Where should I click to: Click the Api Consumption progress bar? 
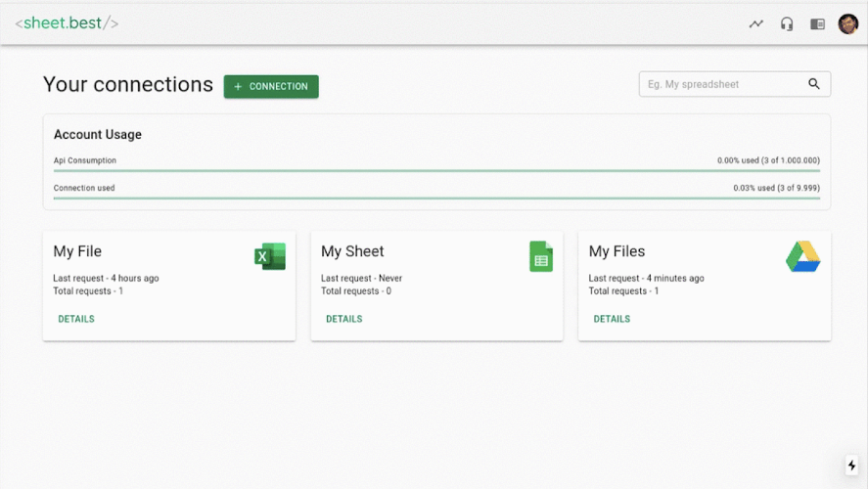[436, 171]
